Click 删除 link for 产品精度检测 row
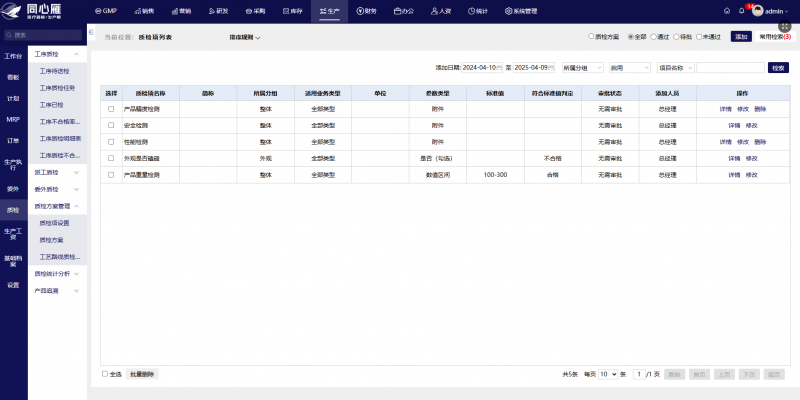800x400 pixels. (760, 109)
